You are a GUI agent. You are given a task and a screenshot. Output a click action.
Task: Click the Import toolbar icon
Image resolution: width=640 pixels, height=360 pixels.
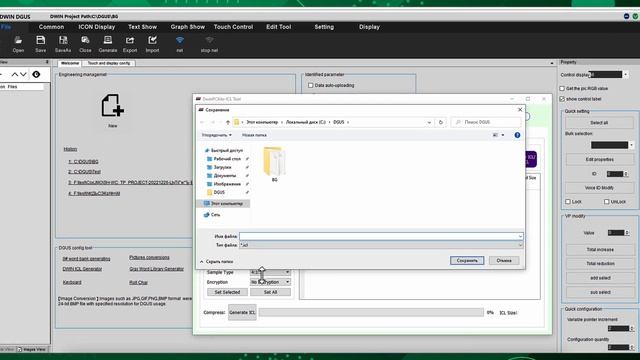[x=152, y=40]
